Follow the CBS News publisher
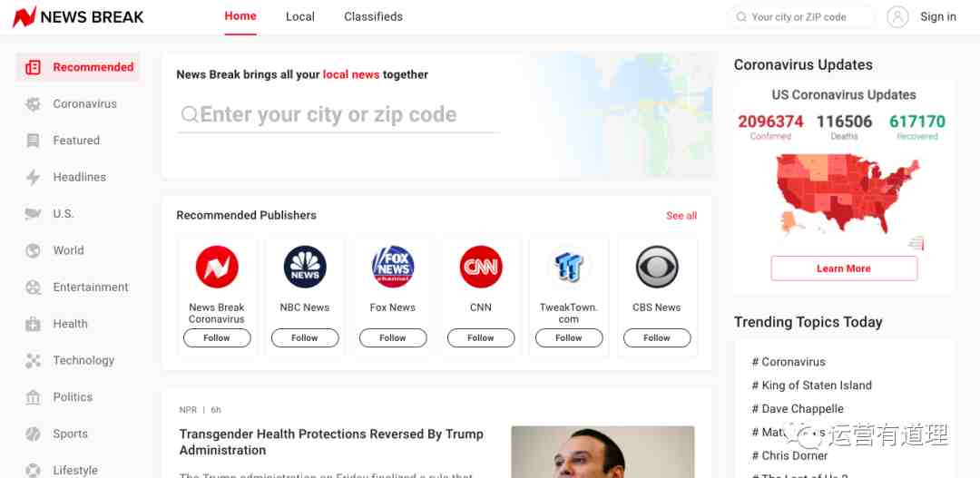This screenshot has height=478, width=980. pyautogui.click(x=657, y=338)
